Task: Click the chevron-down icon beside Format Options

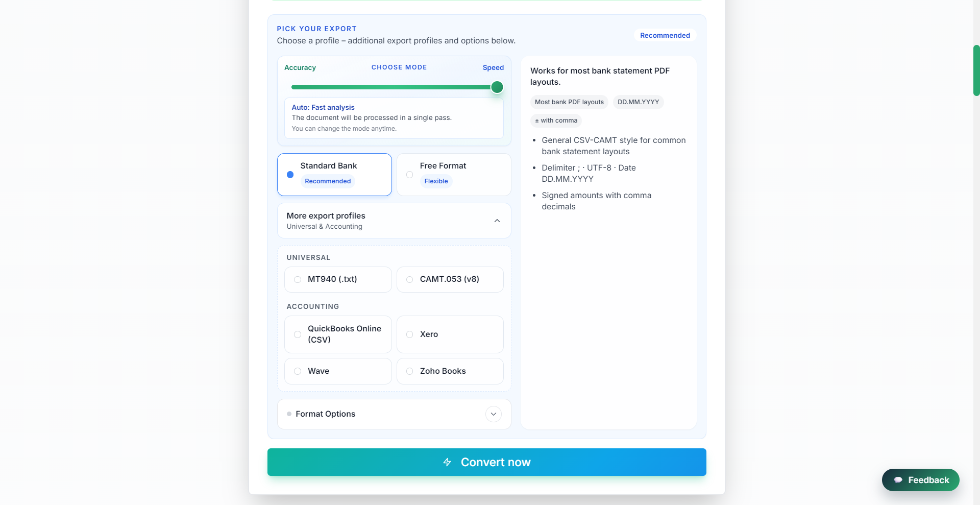Action: coord(493,414)
